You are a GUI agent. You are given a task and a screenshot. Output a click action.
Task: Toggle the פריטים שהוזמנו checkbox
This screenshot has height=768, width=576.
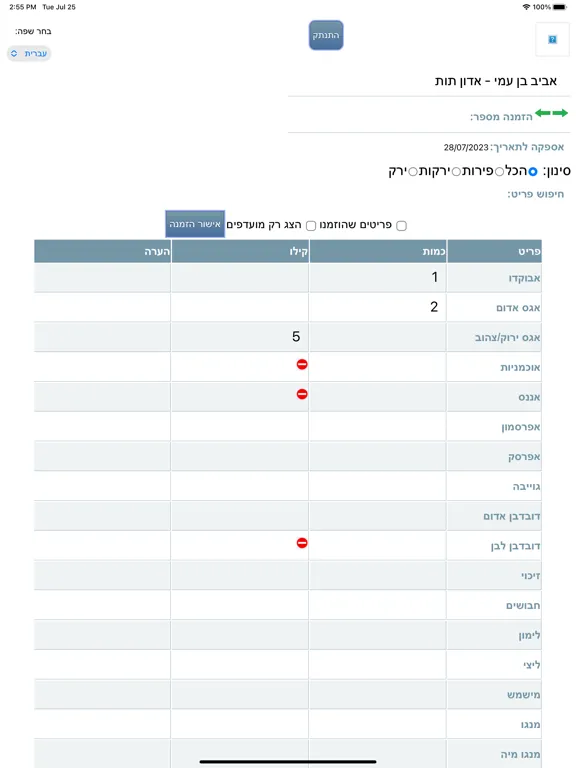click(402, 226)
